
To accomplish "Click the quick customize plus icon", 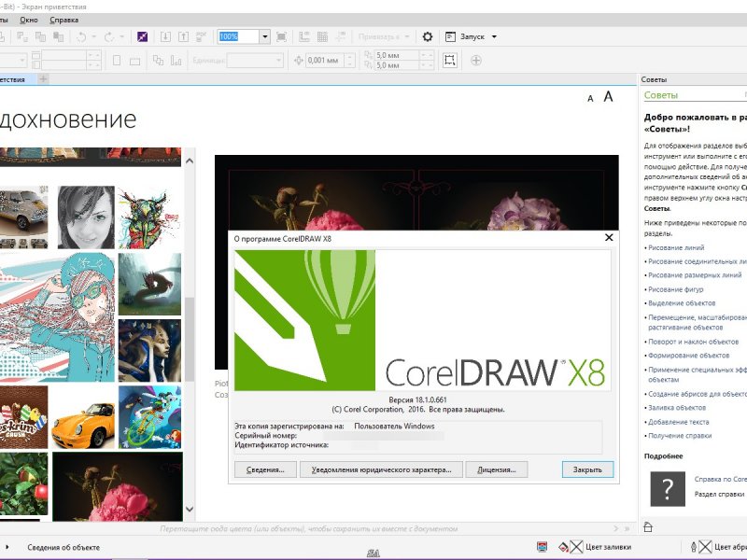I will tap(475, 61).
